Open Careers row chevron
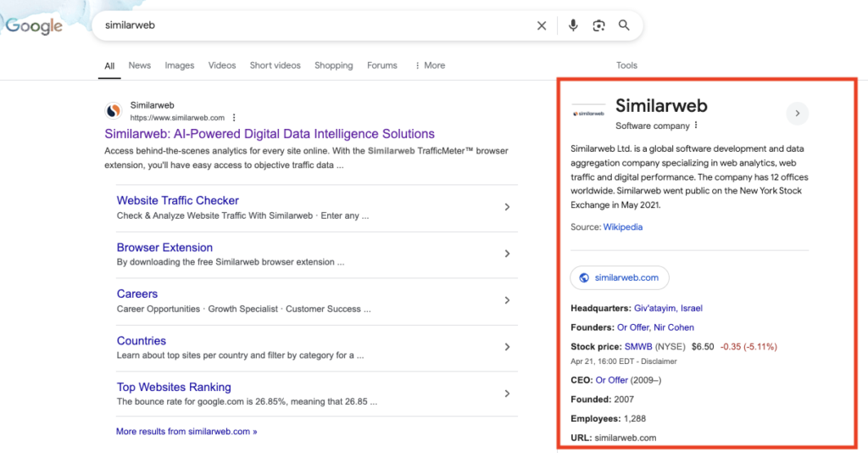 pyautogui.click(x=507, y=300)
